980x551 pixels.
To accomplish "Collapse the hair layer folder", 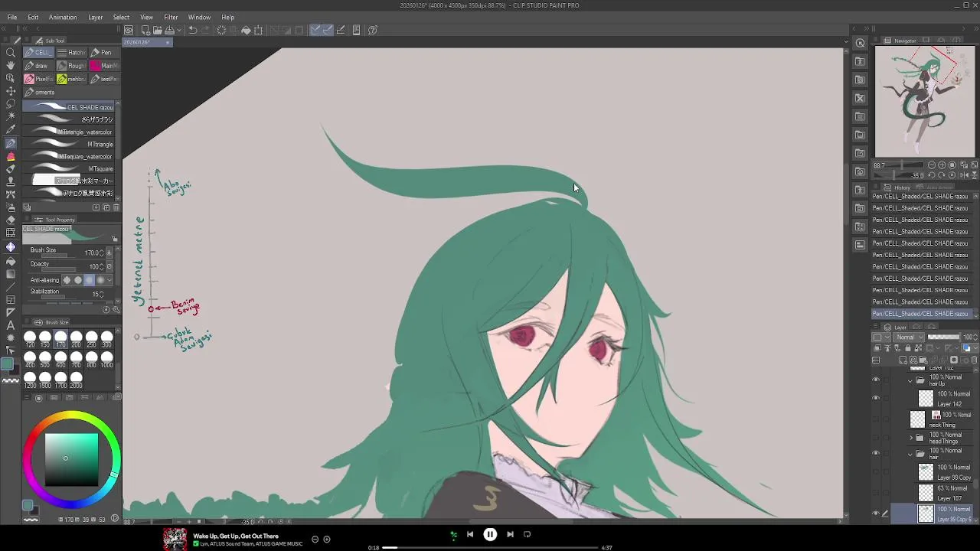I will (910, 454).
